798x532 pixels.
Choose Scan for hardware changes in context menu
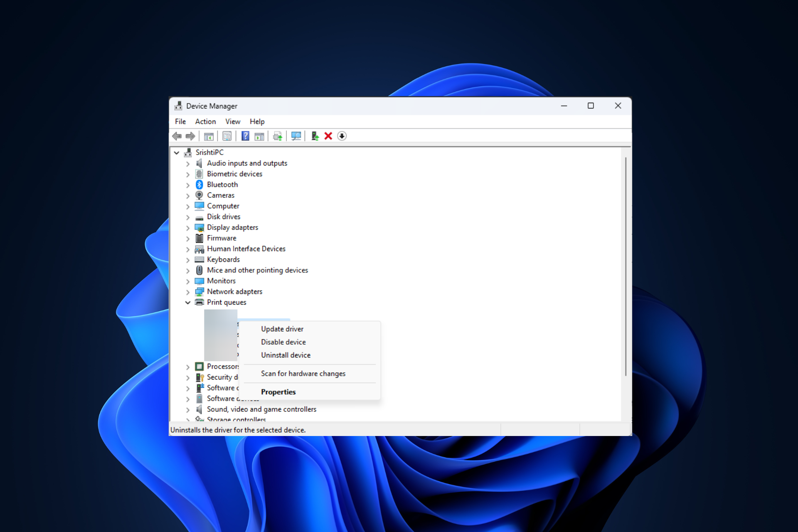click(310, 374)
